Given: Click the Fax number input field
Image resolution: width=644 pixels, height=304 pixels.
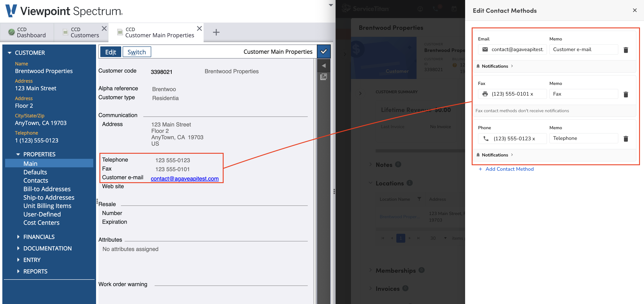Looking at the screenshot, I should (x=512, y=94).
